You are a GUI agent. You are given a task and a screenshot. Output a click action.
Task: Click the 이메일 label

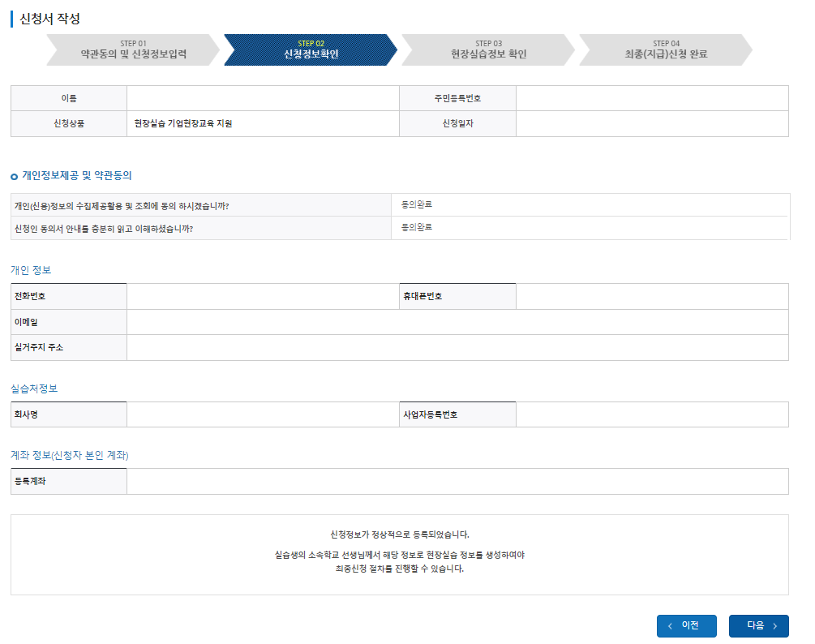[26, 322]
